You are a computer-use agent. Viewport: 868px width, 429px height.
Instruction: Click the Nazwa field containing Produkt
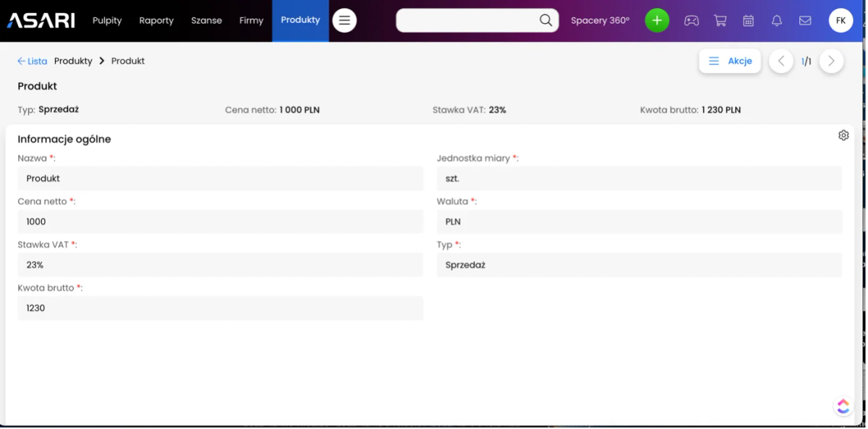point(220,178)
